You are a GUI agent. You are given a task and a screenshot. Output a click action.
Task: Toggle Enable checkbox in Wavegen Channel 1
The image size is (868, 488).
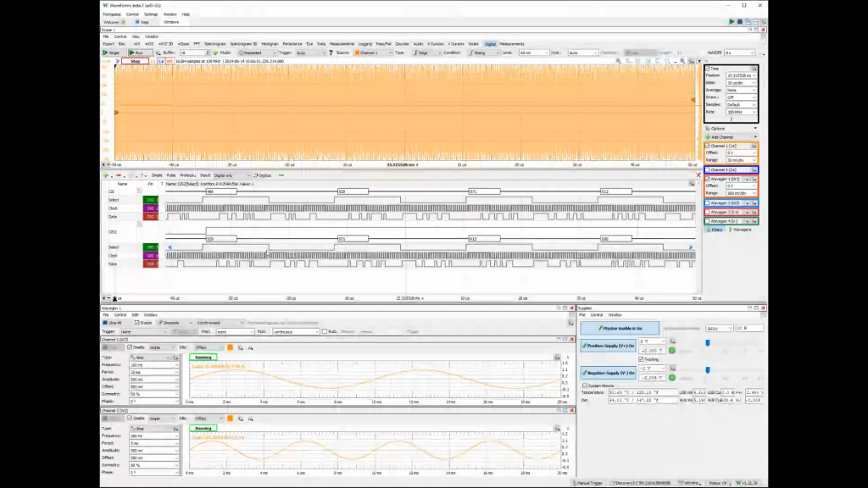(130, 347)
